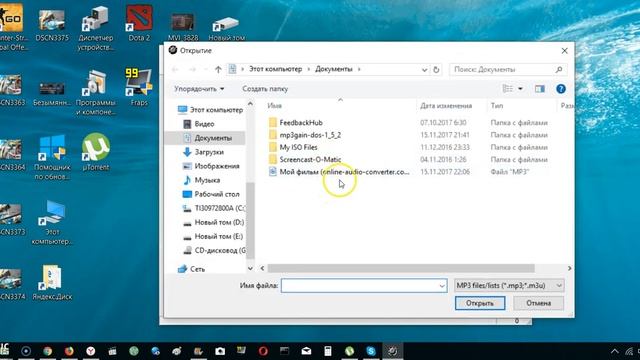Open Calculator in taskbar
Image resolution: width=640 pixels, height=360 pixels.
tap(327, 351)
